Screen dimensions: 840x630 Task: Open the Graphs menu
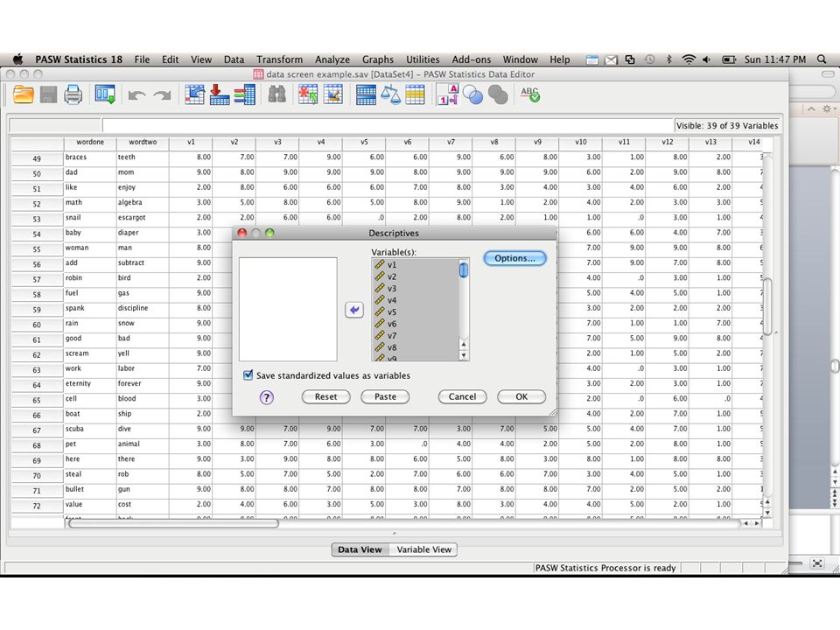[x=378, y=59]
